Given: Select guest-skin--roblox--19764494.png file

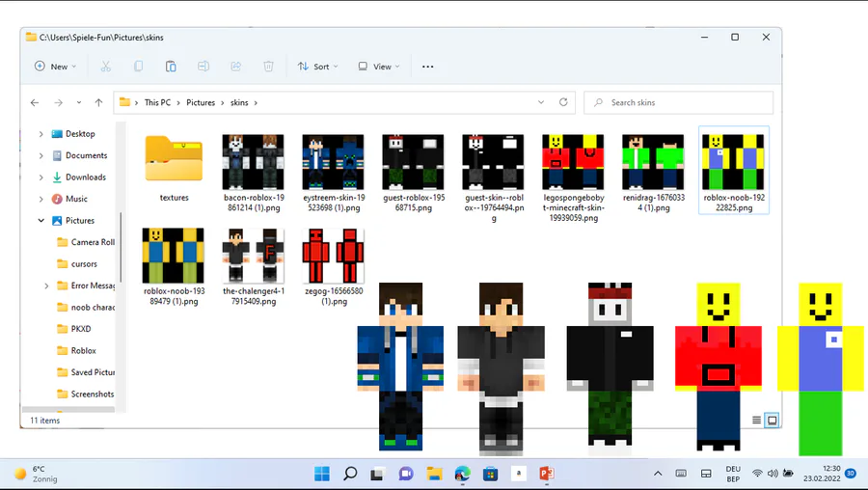Looking at the screenshot, I should [493, 178].
